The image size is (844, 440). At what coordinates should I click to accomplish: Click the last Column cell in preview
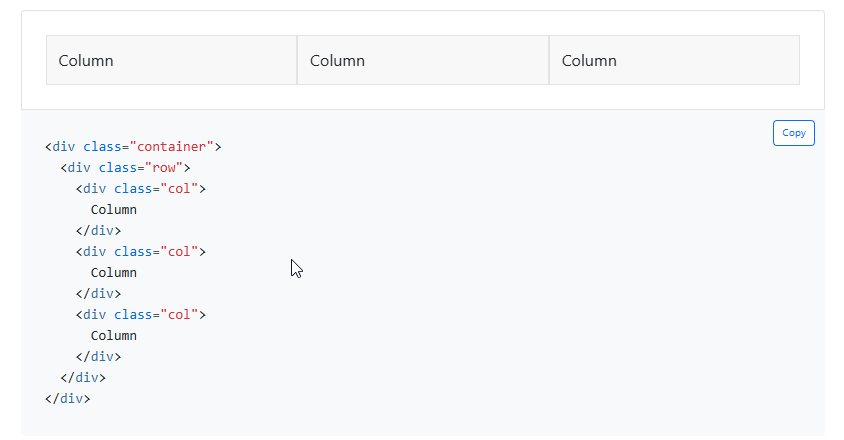click(674, 60)
